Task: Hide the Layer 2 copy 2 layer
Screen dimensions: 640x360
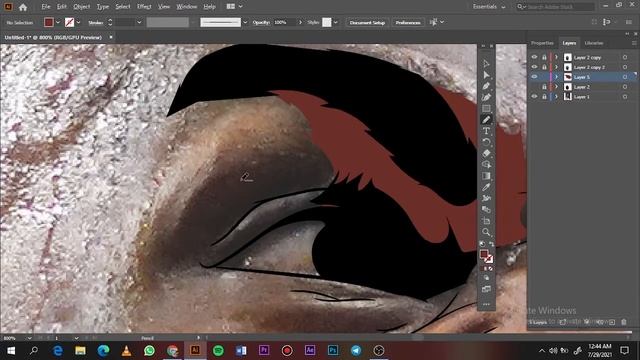Action: point(534,67)
